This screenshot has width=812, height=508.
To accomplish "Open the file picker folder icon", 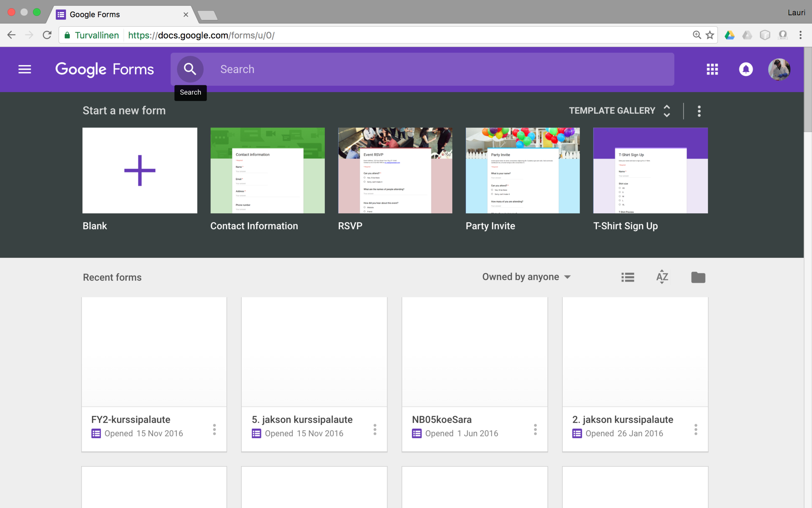I will click(698, 277).
